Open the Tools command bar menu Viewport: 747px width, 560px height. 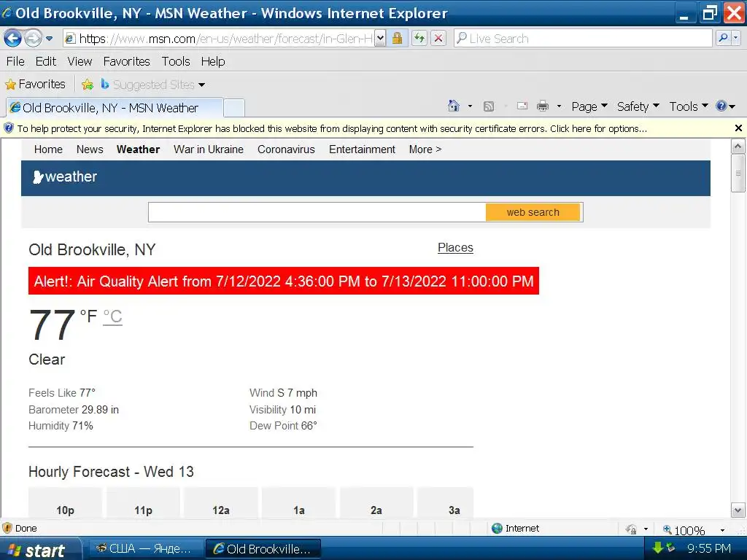pyautogui.click(x=689, y=106)
